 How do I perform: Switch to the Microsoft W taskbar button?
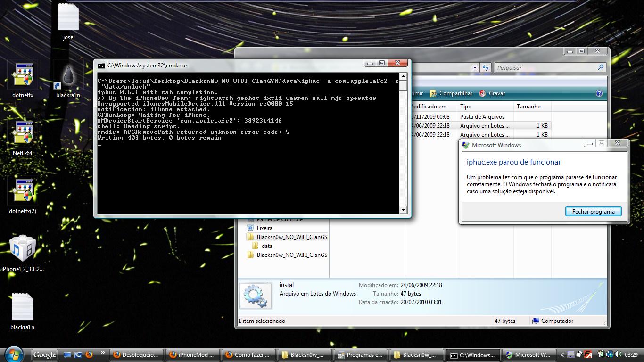528,355
